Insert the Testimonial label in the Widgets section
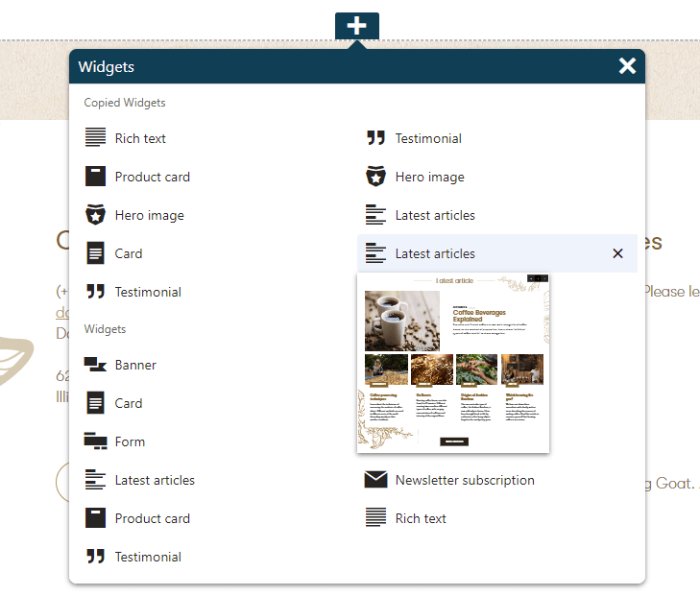This screenshot has height=596, width=700. click(148, 557)
